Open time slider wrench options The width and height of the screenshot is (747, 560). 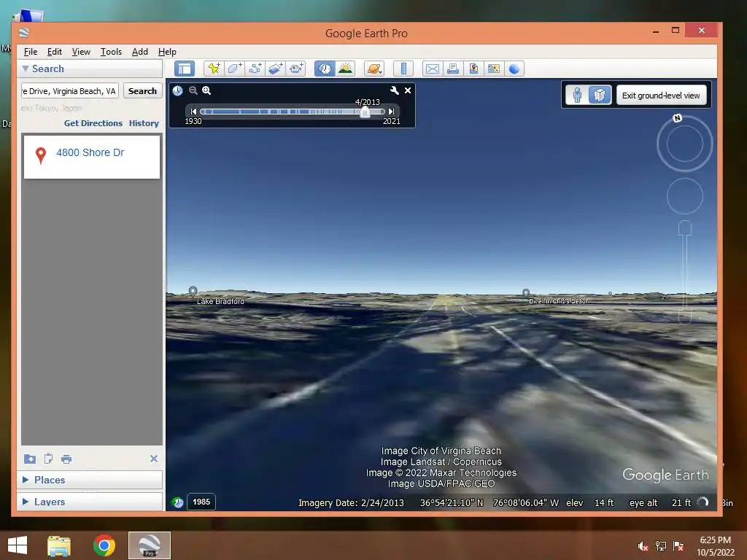point(394,90)
